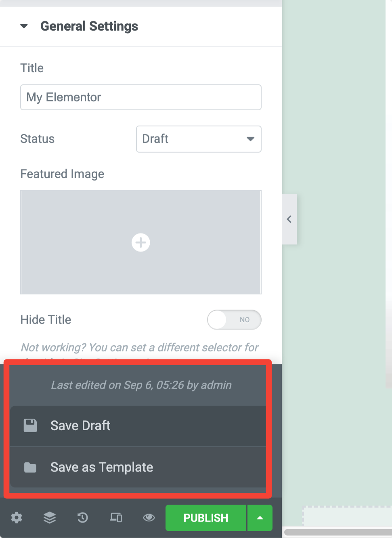Toggle the Hide Title switch

point(234,319)
